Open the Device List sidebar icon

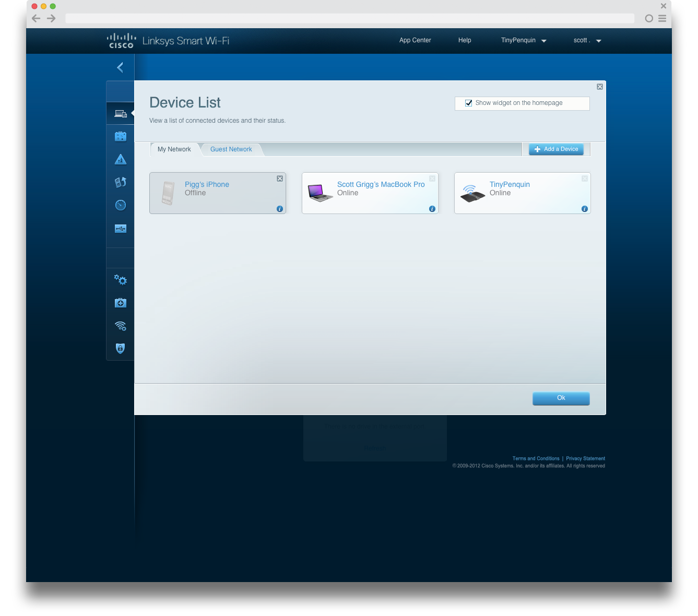pos(121,113)
